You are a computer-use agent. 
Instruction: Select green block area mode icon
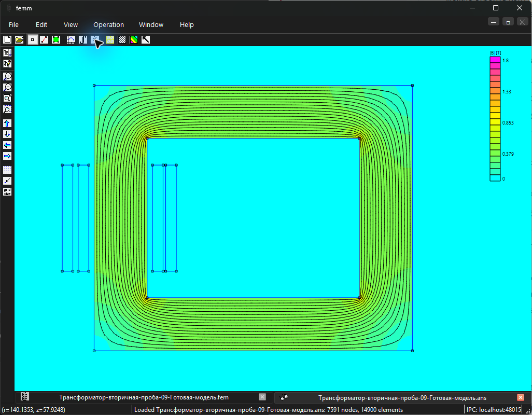pyautogui.click(x=56, y=40)
